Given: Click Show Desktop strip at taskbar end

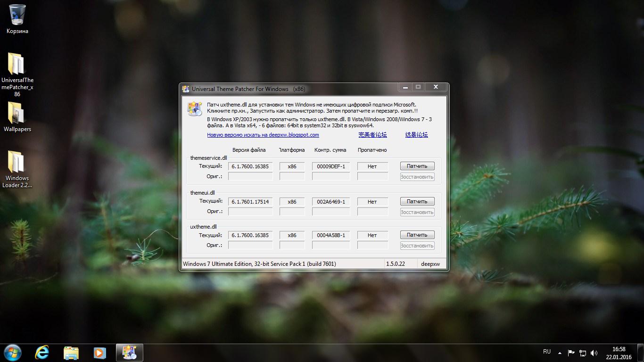Looking at the screenshot, I should pos(641,353).
